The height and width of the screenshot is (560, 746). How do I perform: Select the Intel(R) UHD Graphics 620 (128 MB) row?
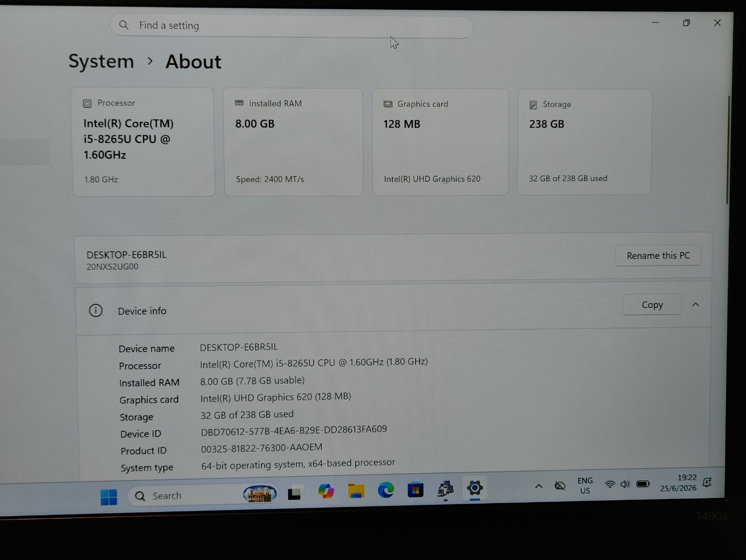pos(275,398)
